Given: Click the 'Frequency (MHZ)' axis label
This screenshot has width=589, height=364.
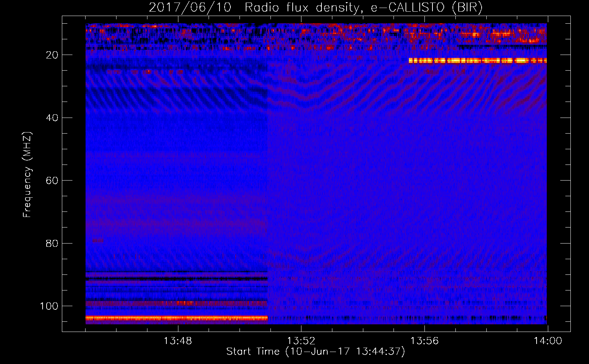Looking at the screenshot, I should [x=27, y=175].
